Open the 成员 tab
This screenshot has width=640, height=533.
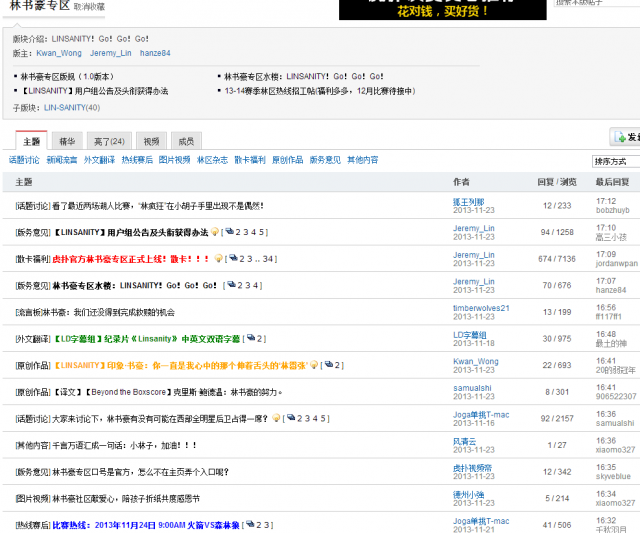click(x=186, y=141)
